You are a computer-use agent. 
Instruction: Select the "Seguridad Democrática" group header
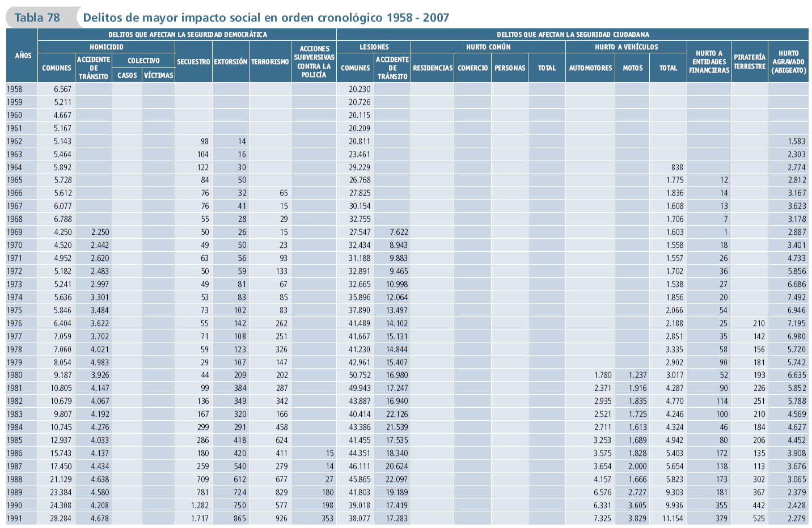click(187, 35)
